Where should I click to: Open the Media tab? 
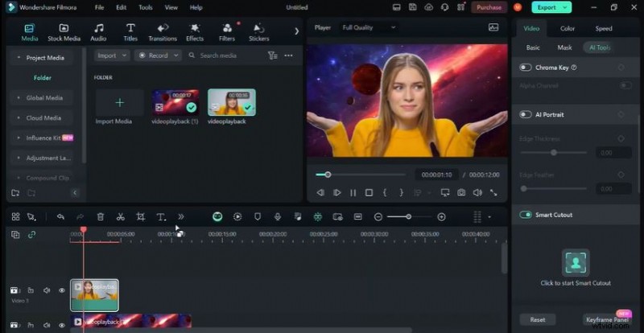click(29, 32)
